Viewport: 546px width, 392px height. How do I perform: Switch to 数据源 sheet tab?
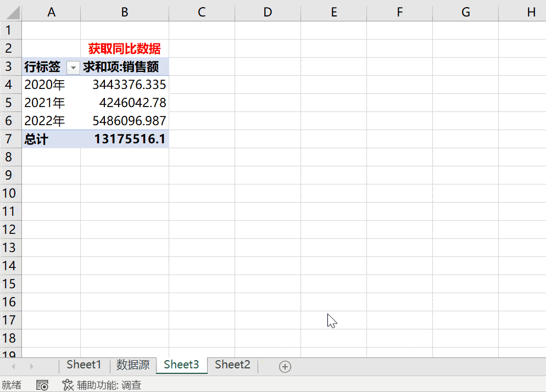click(133, 365)
